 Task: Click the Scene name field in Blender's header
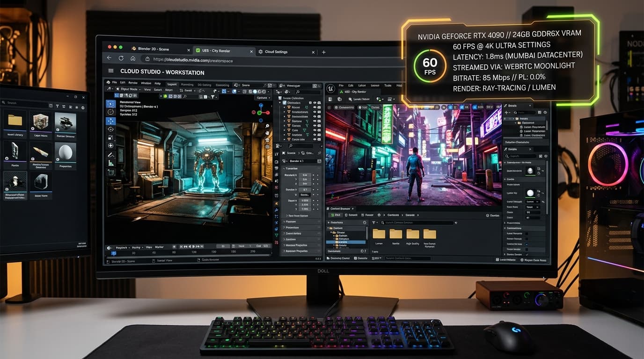click(x=250, y=85)
